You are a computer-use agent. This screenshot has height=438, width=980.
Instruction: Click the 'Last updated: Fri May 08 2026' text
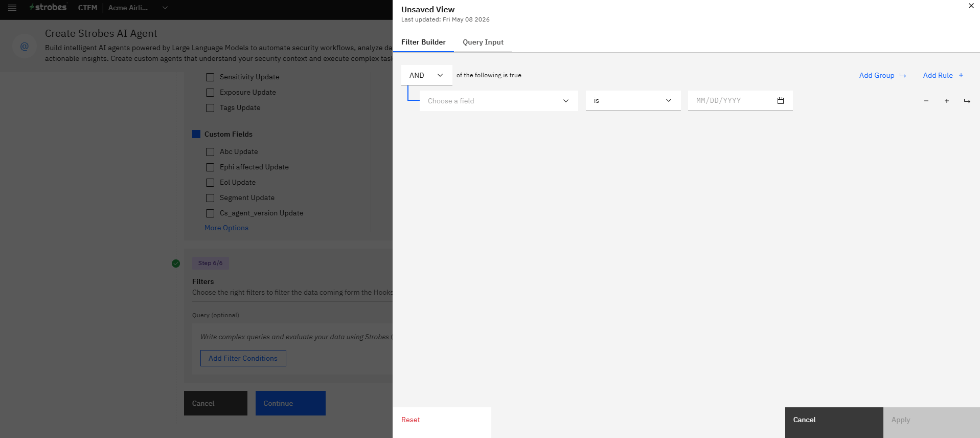(x=445, y=19)
